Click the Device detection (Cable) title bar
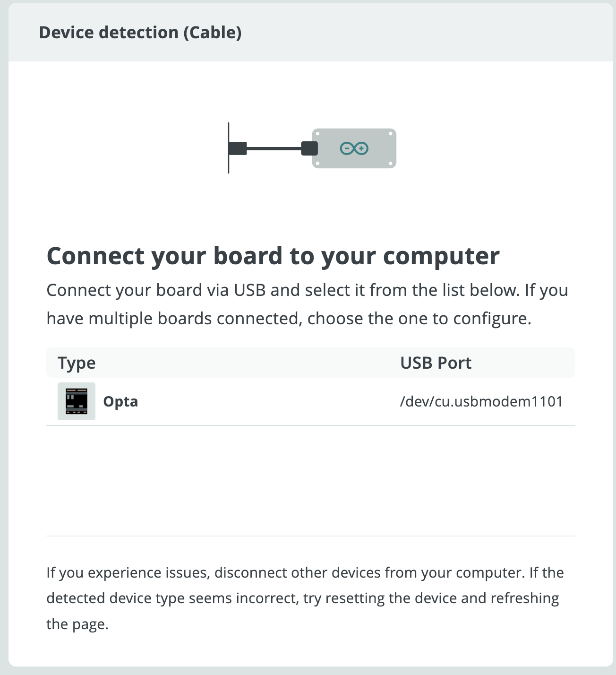 [140, 32]
